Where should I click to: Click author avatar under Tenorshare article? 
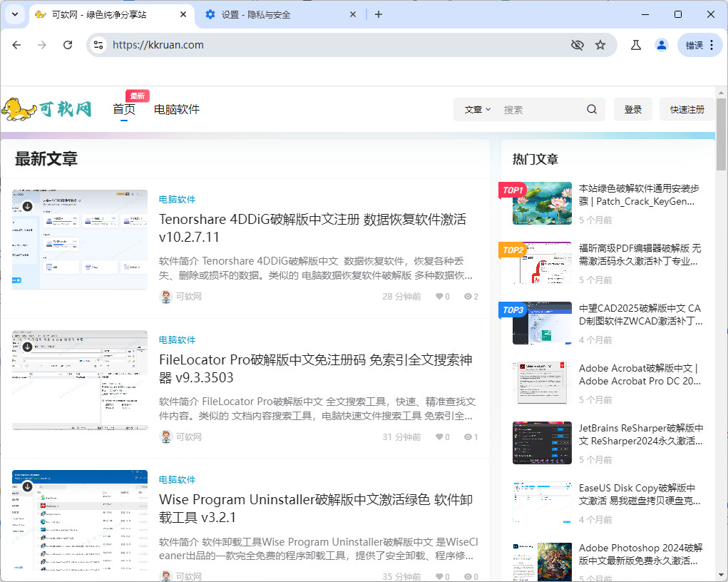(x=165, y=296)
